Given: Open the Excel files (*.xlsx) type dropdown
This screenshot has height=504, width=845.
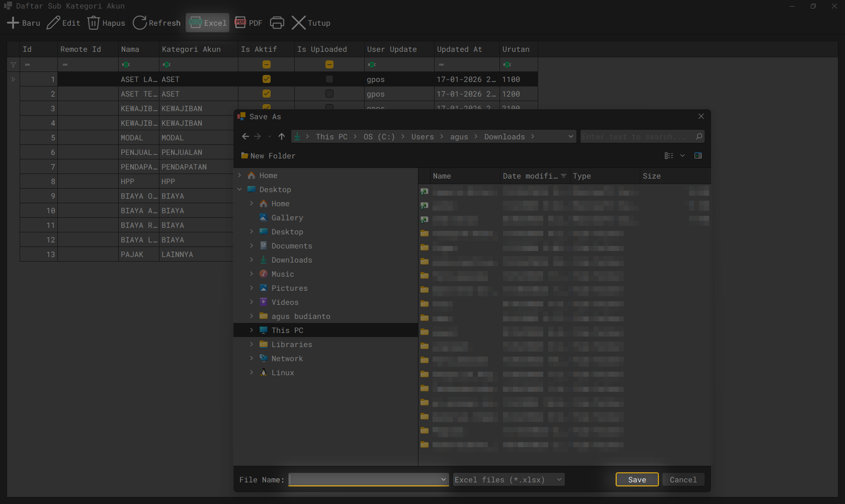Looking at the screenshot, I should pos(508,479).
